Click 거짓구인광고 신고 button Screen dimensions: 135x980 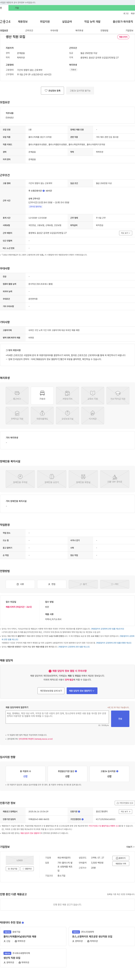tap(125, 803)
